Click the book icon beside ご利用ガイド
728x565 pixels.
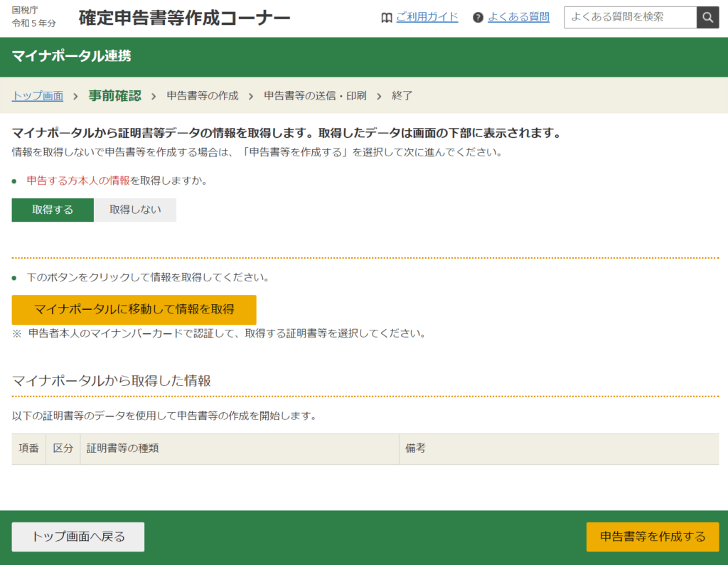[x=387, y=18]
